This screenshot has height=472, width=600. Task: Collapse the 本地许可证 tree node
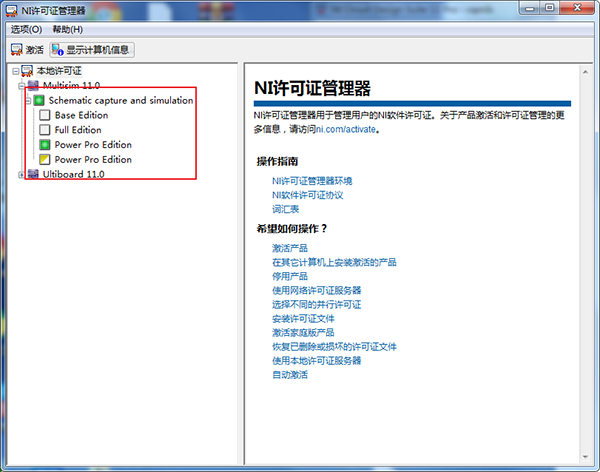click(x=14, y=71)
